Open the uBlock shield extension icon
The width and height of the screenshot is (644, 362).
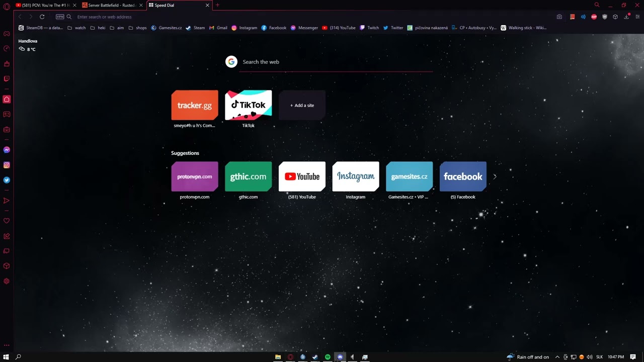[x=605, y=17]
